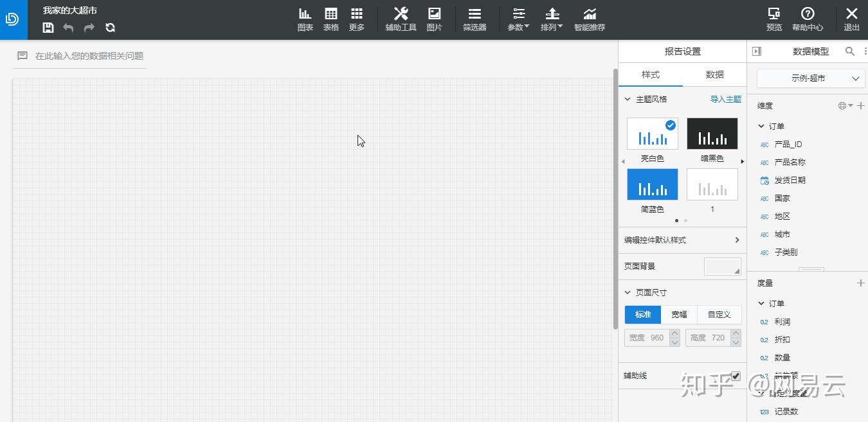This screenshot has width=868, height=422.
Task: Click the data question input box
Action: (80, 56)
